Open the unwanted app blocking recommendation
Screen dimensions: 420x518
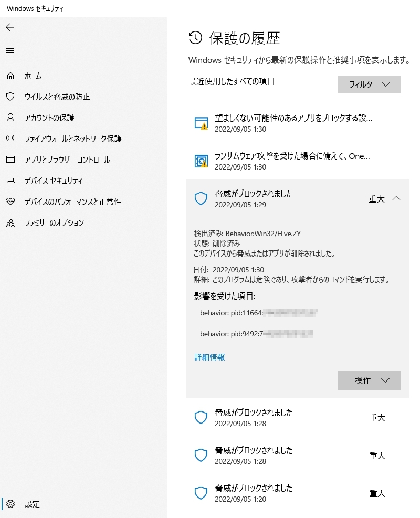point(297,123)
